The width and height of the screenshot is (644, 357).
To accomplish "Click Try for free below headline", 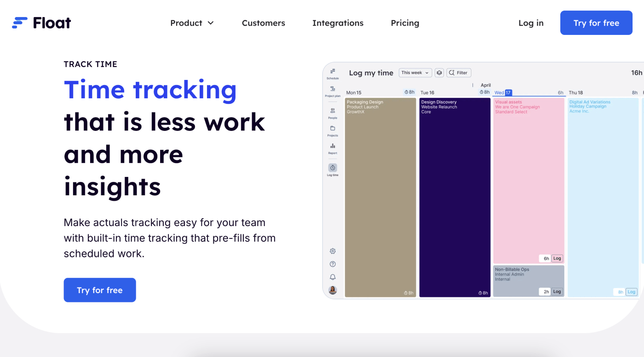I will (100, 290).
